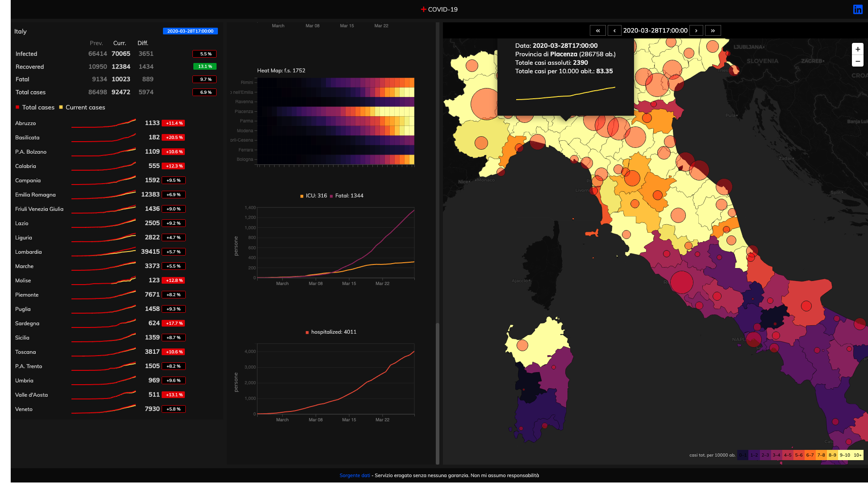Click the red cross COVID-19 logo
Screen dimensions: 868x495
(424, 9)
